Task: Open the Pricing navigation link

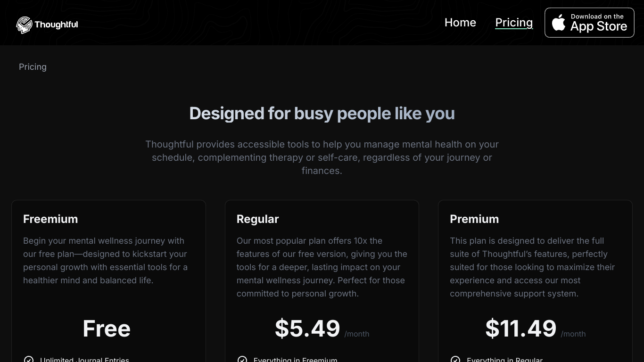Action: coord(514,23)
